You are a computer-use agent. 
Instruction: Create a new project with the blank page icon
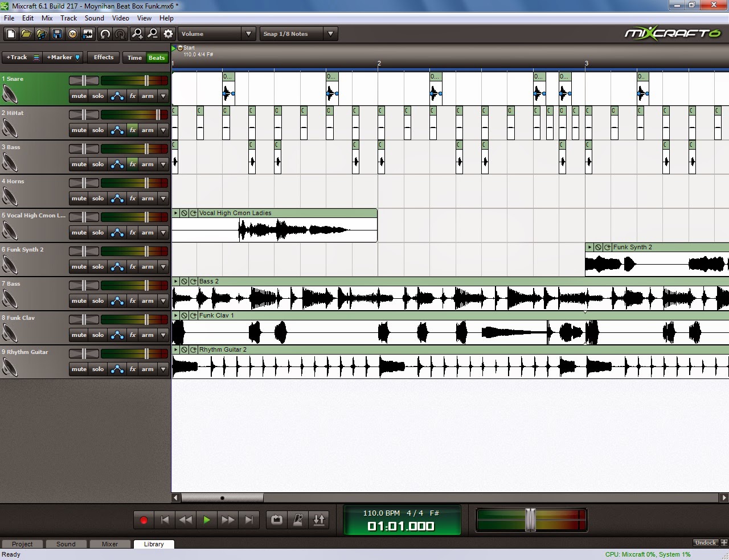11,34
